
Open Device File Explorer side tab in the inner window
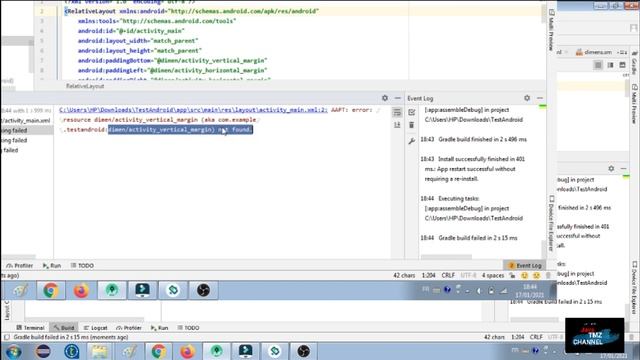click(551, 223)
